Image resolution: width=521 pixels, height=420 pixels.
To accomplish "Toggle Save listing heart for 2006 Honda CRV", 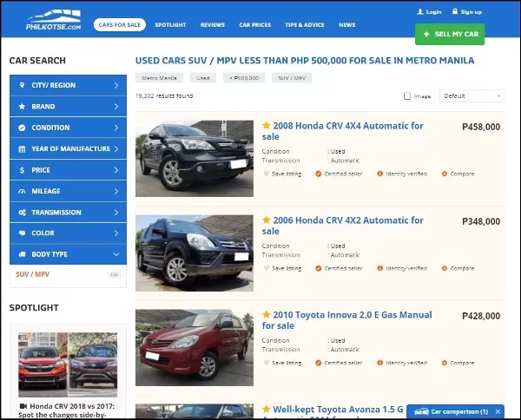I will 267,268.
